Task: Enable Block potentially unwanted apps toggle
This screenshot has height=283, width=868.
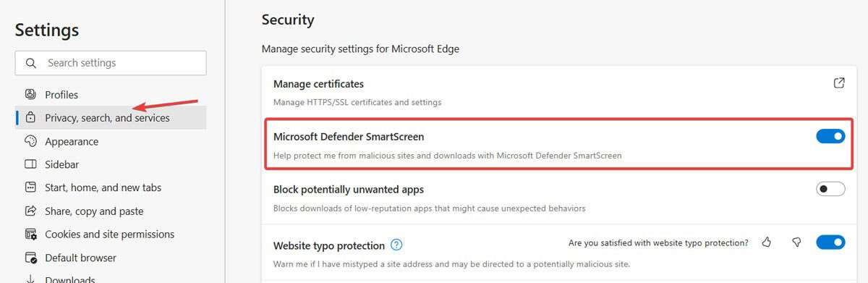Action: 830,189
